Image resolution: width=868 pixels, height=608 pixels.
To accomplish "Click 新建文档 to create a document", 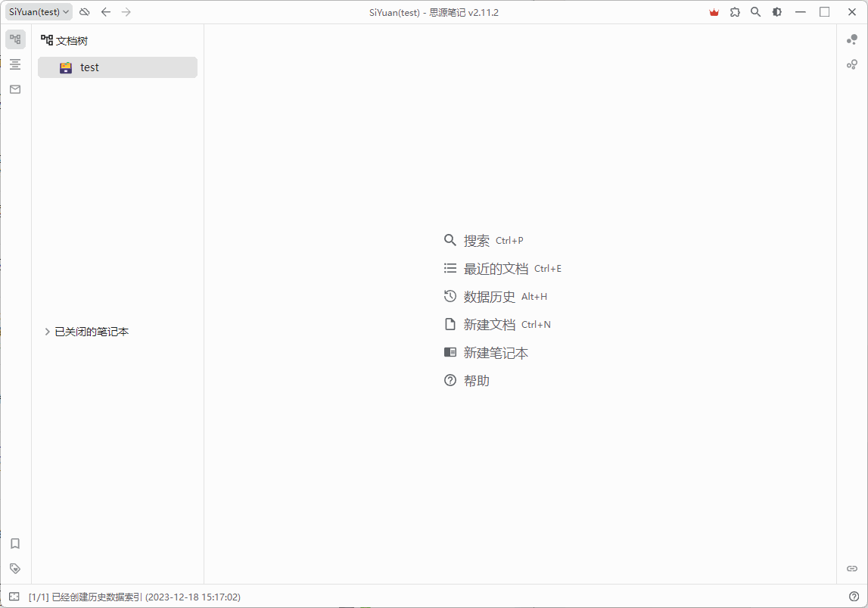I will click(488, 324).
